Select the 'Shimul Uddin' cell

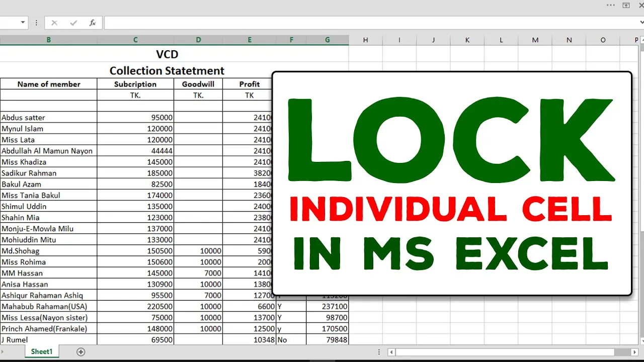click(49, 206)
